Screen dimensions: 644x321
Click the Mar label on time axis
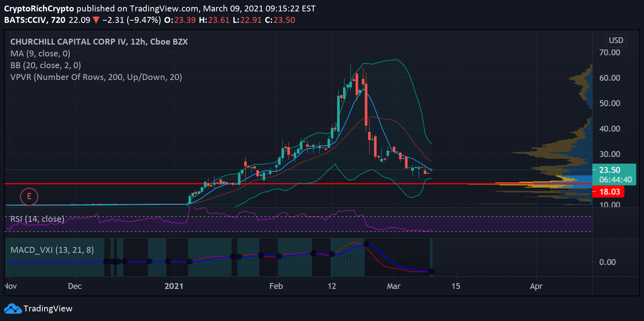click(x=394, y=286)
